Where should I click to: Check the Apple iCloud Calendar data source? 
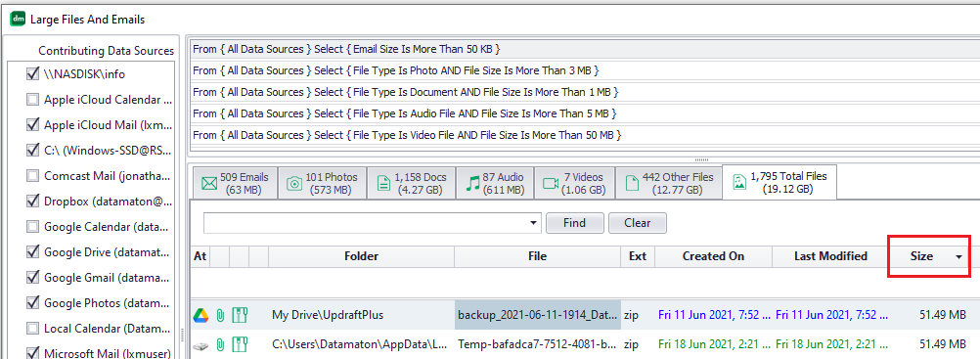tap(32, 100)
